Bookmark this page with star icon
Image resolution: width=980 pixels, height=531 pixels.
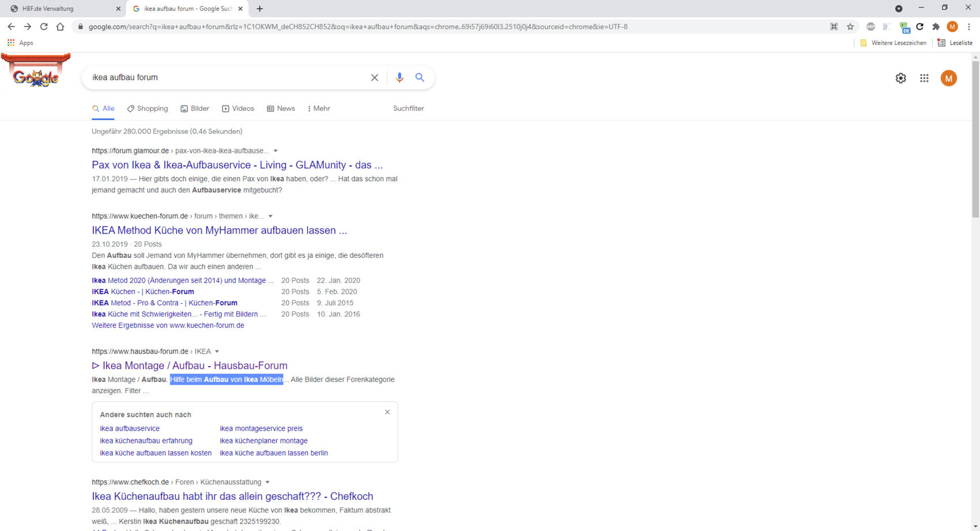click(x=850, y=27)
